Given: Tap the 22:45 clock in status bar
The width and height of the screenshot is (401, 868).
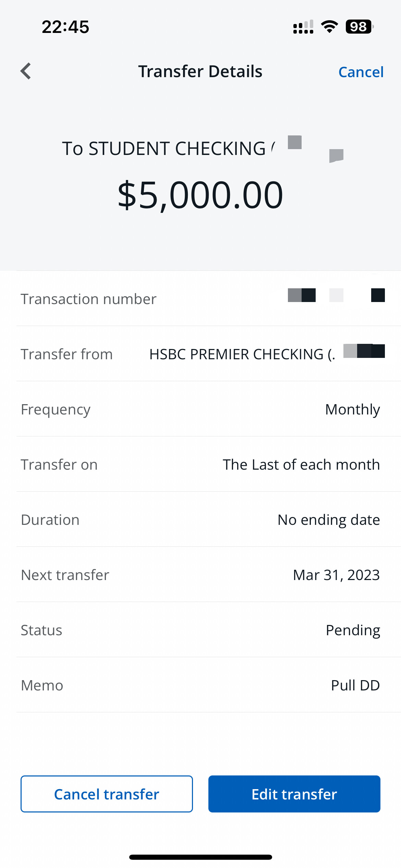Looking at the screenshot, I should click(x=65, y=27).
